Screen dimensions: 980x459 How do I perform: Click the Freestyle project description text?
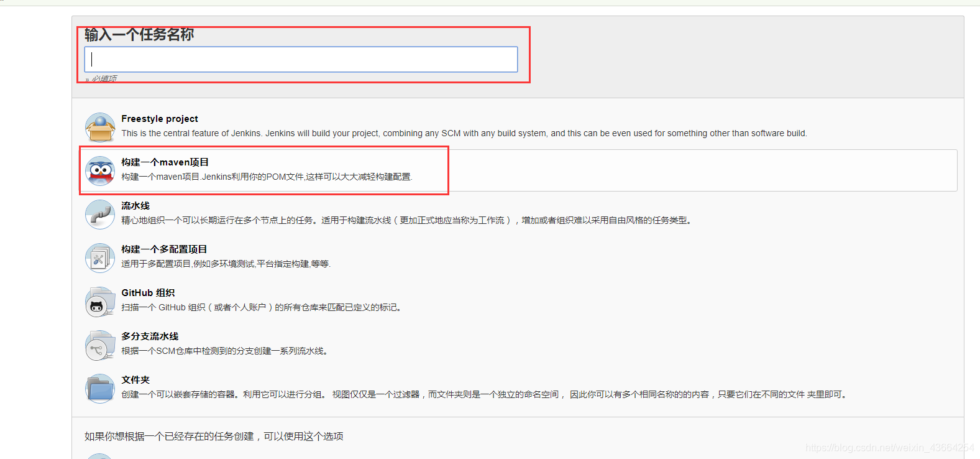[464, 133]
